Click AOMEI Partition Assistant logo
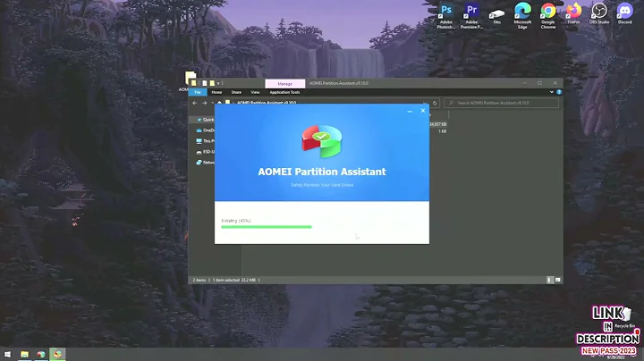This screenshot has height=361, width=644. coord(322,141)
